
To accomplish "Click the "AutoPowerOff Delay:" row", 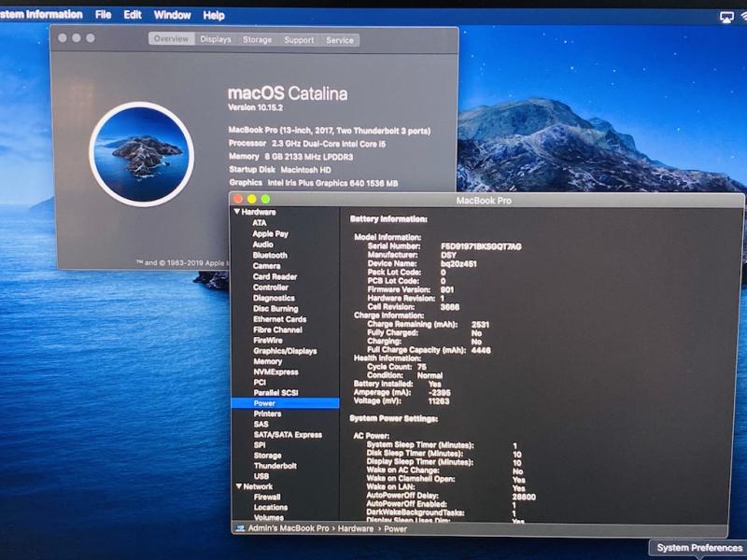I will 451,496.
